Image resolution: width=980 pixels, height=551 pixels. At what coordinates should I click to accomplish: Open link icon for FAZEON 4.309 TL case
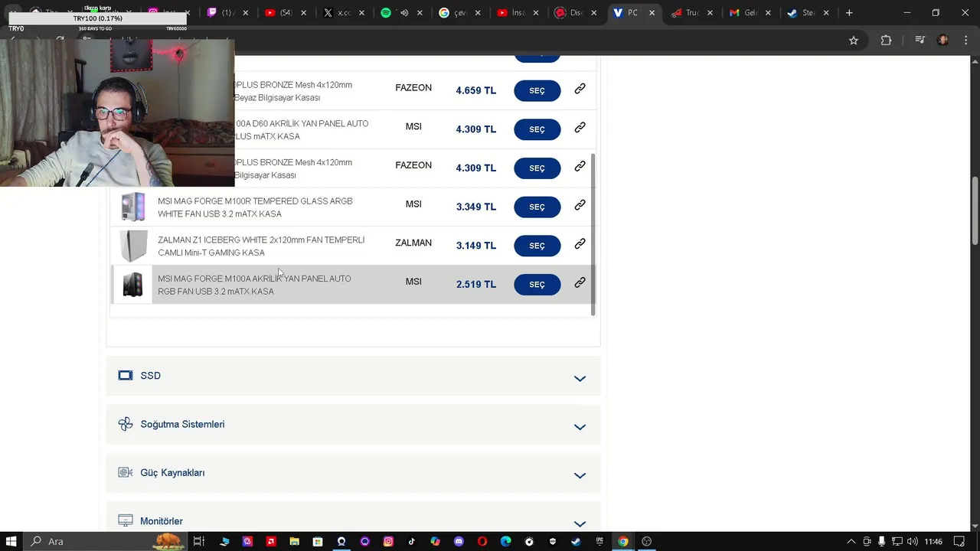580,166
